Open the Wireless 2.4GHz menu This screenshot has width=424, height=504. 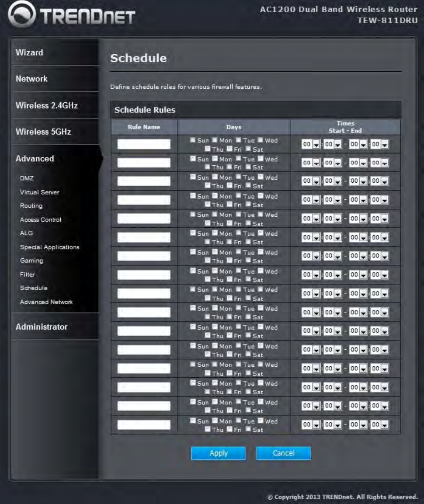(47, 105)
